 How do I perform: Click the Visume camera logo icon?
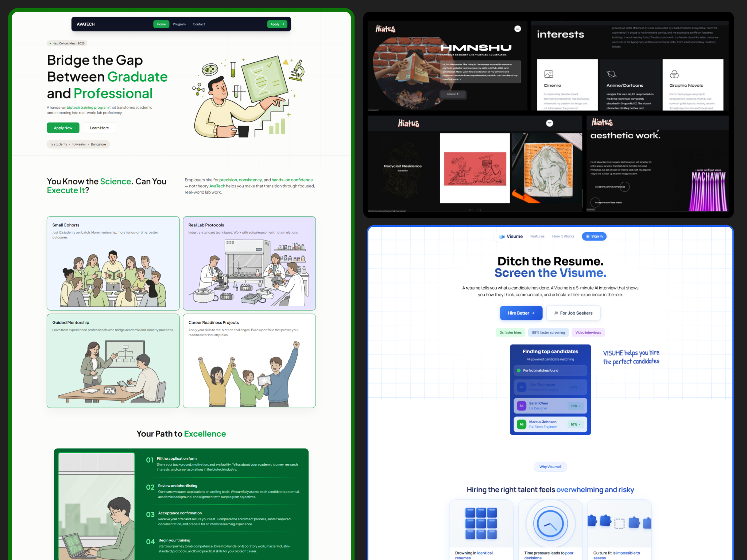point(502,237)
